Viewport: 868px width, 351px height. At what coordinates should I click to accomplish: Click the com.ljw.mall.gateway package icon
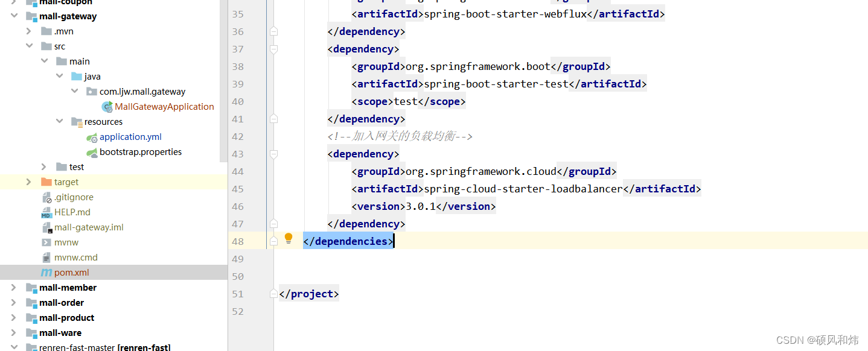click(x=91, y=92)
